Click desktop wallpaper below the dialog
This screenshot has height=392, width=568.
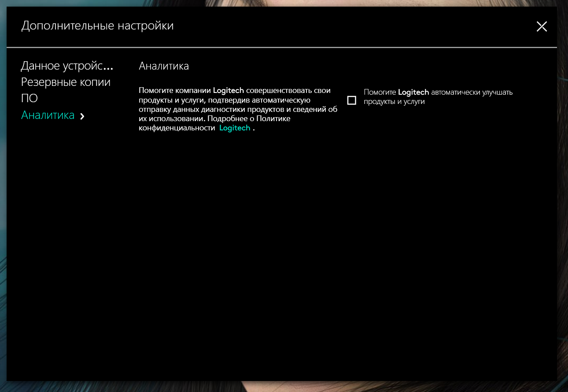pos(282,386)
